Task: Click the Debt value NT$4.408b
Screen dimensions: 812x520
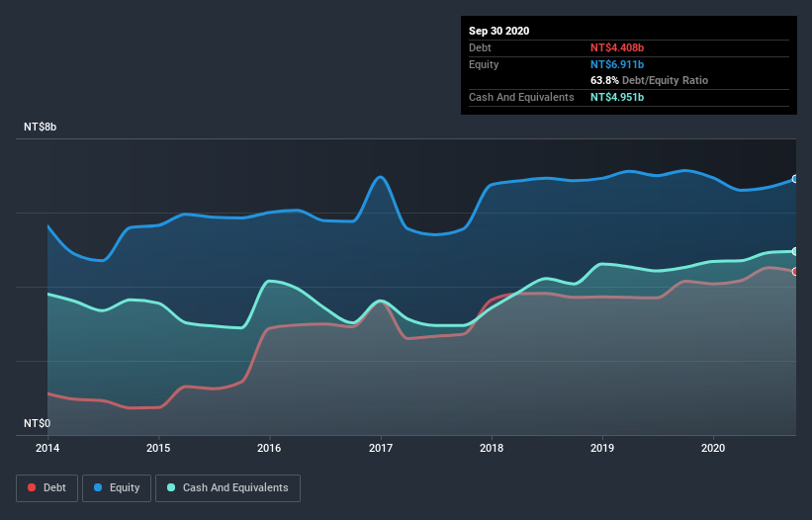Action: pyautogui.click(x=617, y=47)
